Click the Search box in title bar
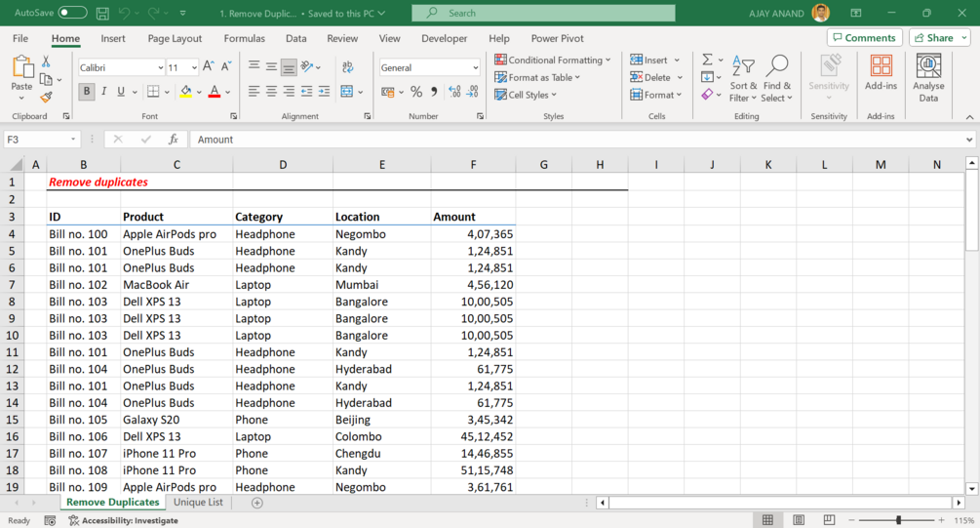 (x=543, y=13)
